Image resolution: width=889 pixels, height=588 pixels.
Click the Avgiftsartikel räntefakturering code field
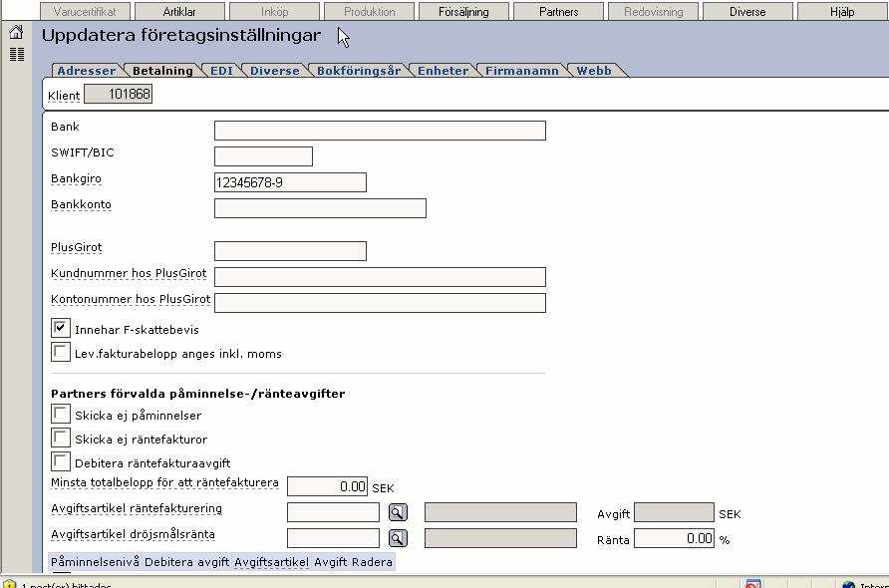point(333,512)
